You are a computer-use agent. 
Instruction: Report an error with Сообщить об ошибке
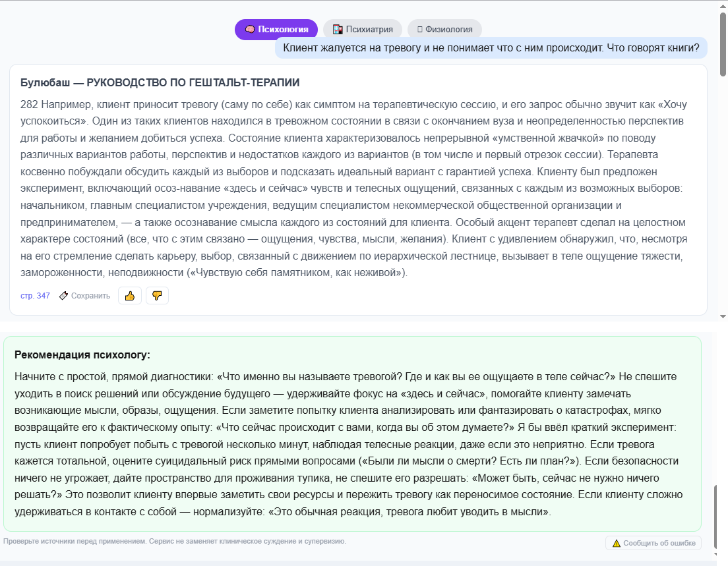click(653, 543)
